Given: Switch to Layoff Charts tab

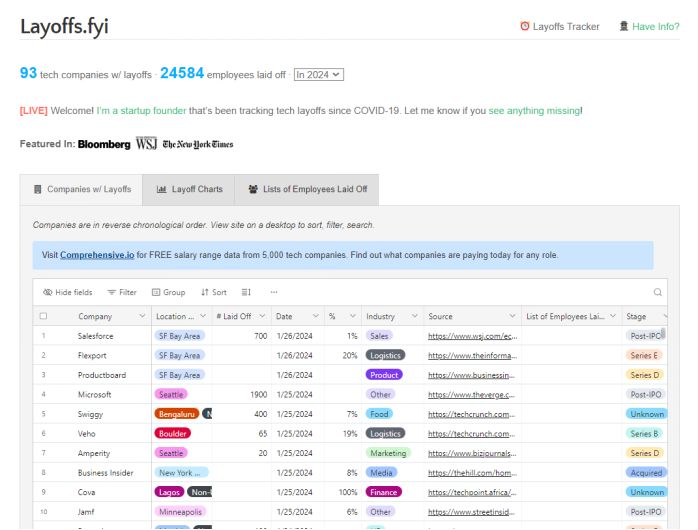Looking at the screenshot, I should [x=189, y=190].
